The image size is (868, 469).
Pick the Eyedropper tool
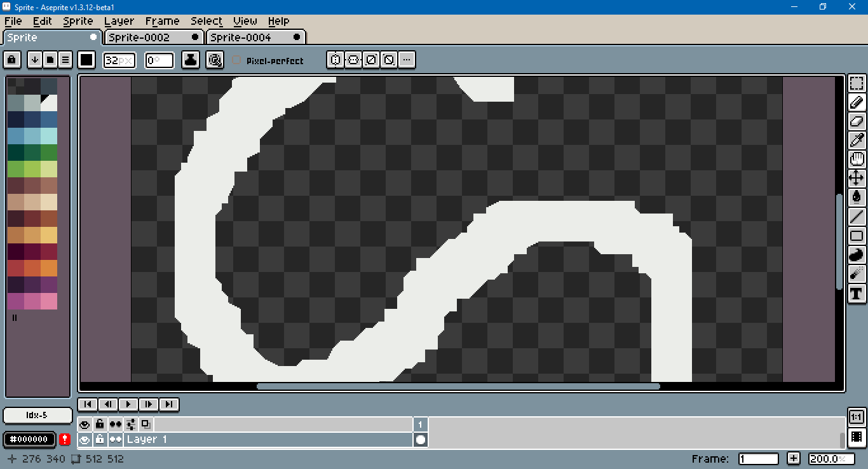pyautogui.click(x=857, y=140)
